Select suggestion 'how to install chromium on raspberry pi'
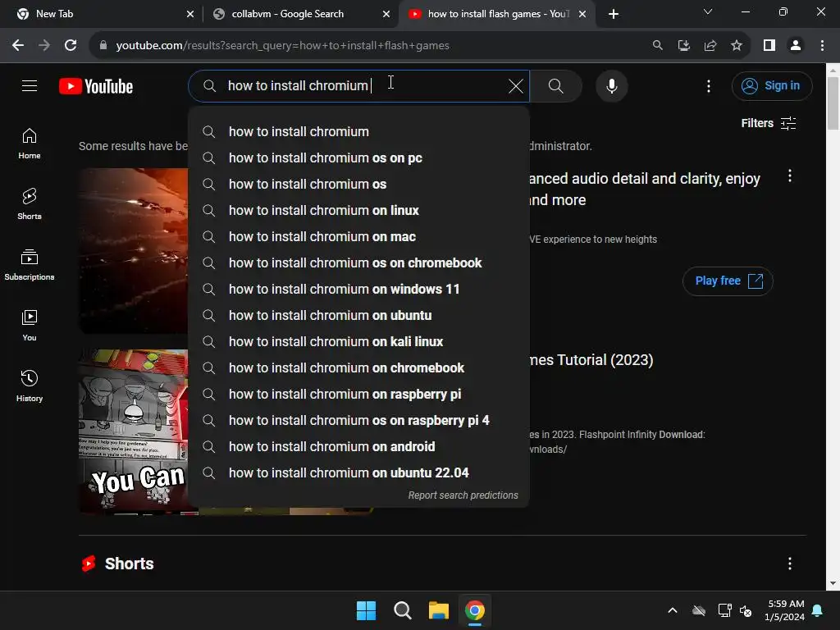The height and width of the screenshot is (630, 840). pyautogui.click(x=359, y=394)
